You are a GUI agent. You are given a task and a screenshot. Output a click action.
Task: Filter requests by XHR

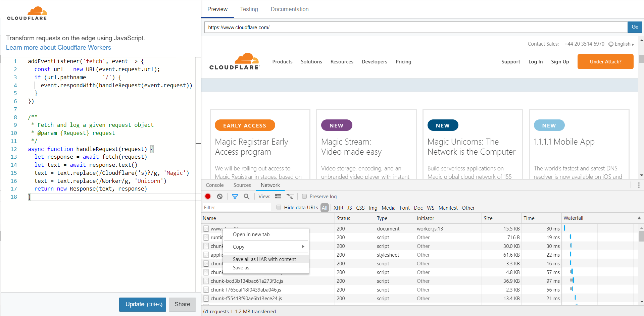point(338,208)
